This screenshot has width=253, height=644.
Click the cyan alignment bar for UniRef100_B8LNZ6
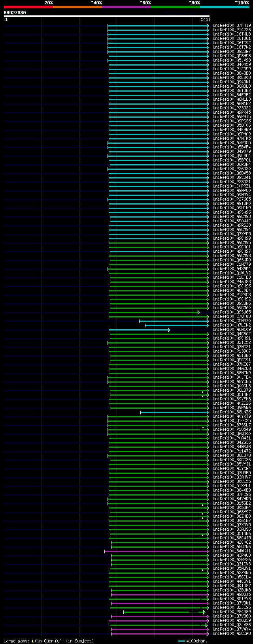tap(175, 412)
